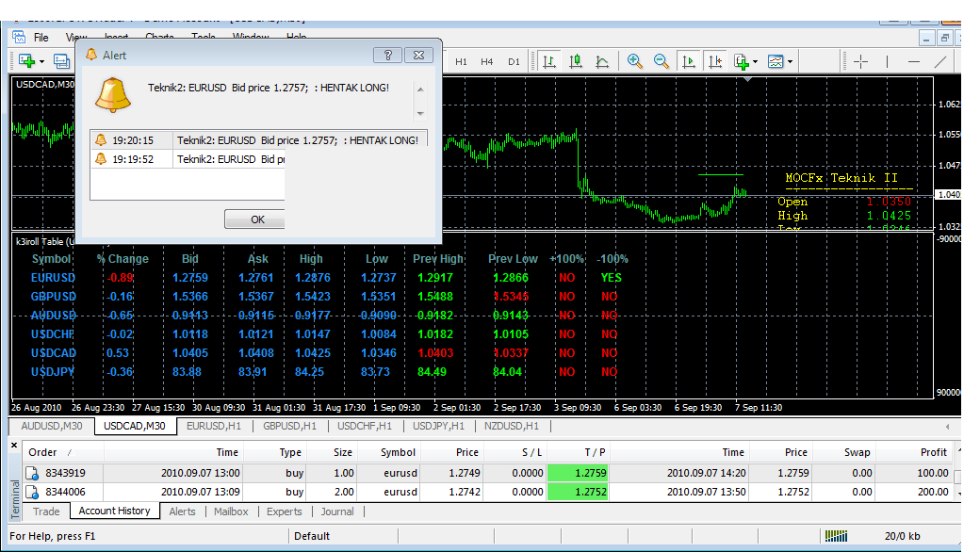980x552 pixels.
Task: Open the Experts terminal tab
Action: click(x=285, y=511)
